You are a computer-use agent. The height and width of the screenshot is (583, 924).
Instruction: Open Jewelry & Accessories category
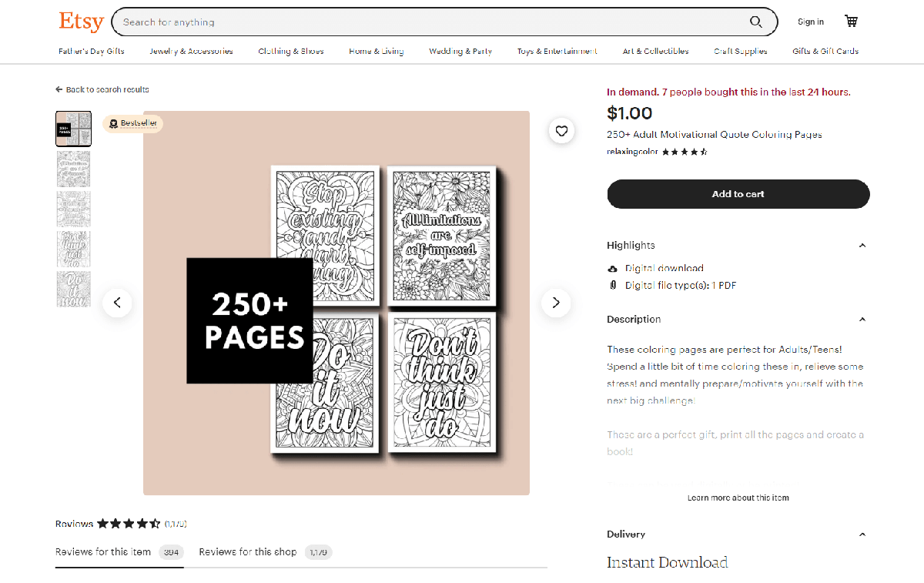(191, 52)
